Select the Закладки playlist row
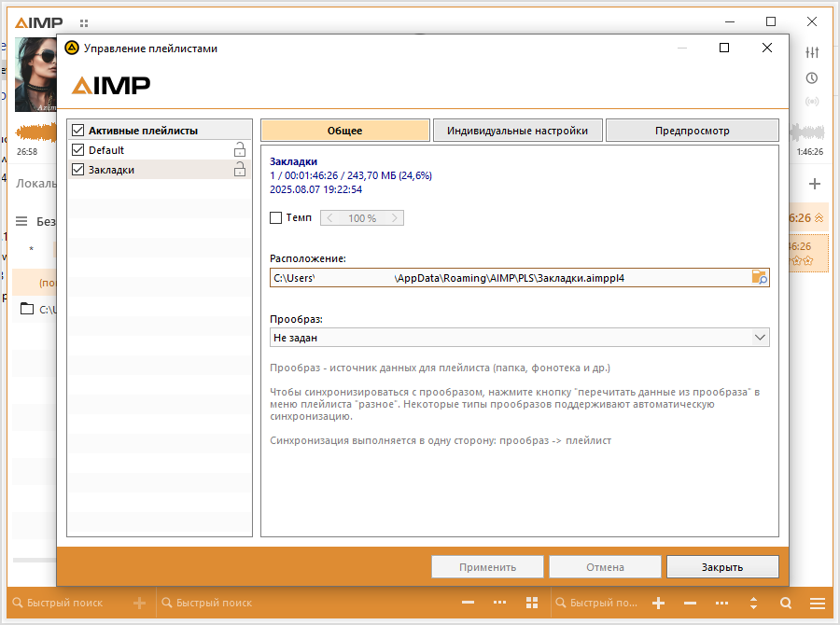840x625 pixels. [x=160, y=169]
